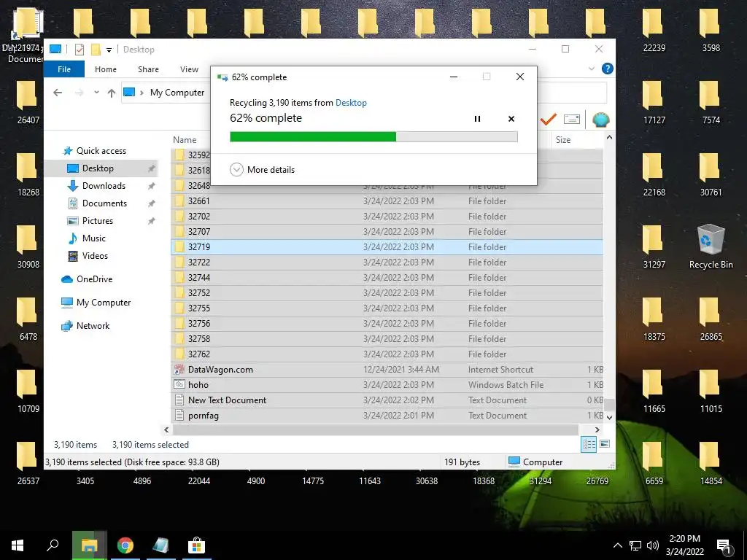Click the card-shaped toolbar icon
Viewport: 747px width, 560px height.
[x=572, y=119]
